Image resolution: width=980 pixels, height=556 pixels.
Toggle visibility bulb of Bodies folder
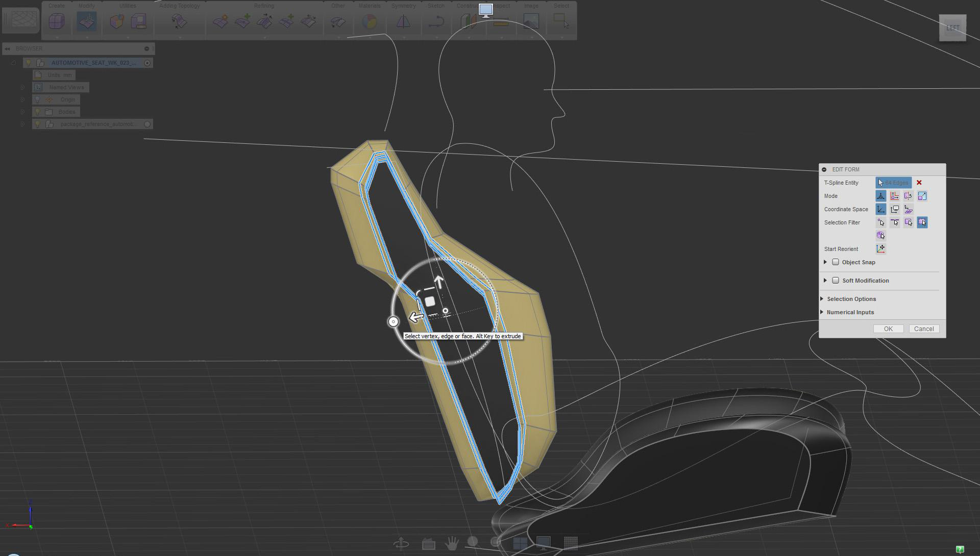(x=37, y=112)
